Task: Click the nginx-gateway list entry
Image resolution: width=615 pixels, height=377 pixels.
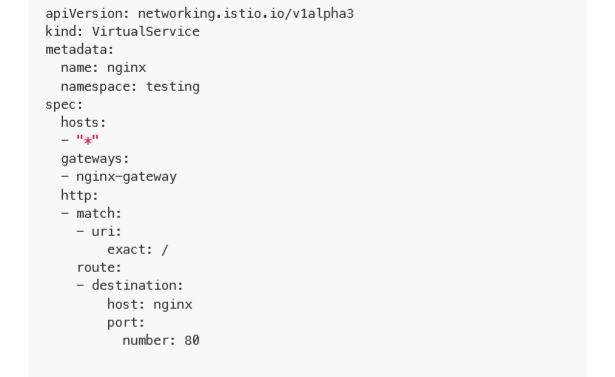Action: tap(126, 177)
